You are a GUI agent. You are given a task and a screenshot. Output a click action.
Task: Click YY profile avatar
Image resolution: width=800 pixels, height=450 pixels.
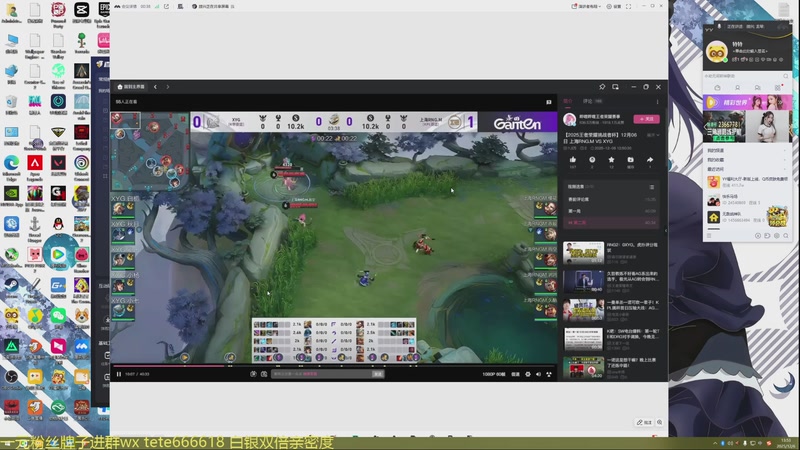716,52
